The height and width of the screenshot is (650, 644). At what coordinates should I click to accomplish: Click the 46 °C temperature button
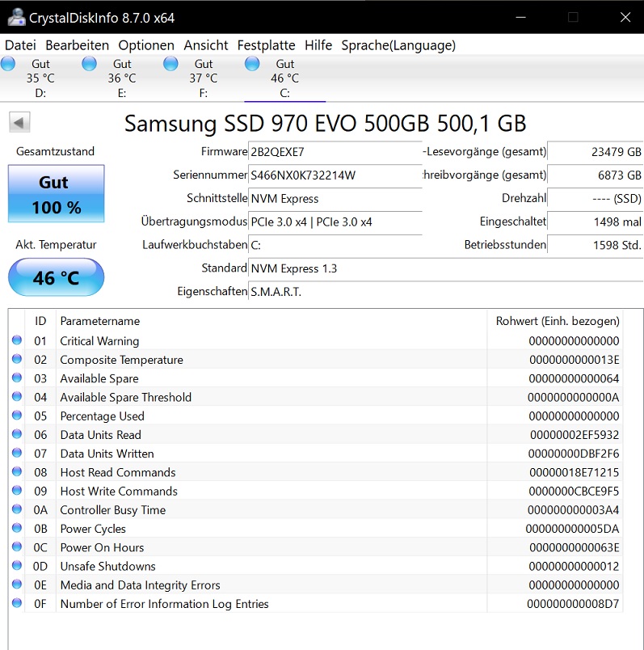(x=57, y=277)
